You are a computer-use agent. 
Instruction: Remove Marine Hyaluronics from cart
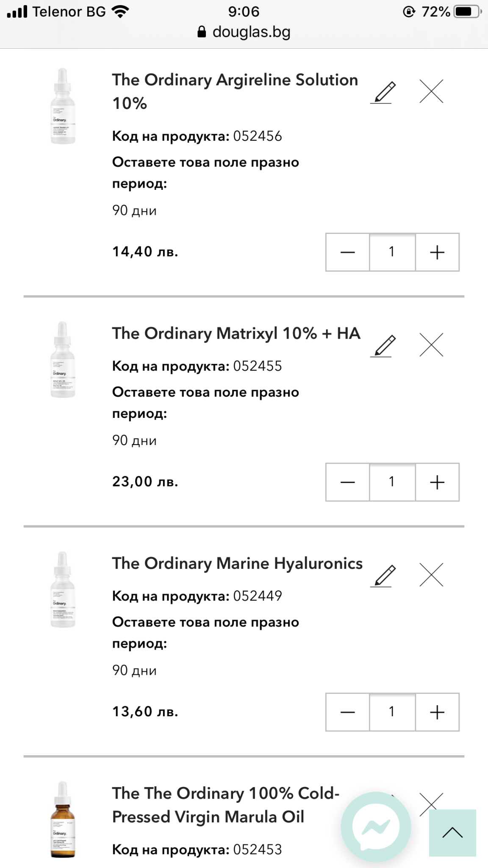click(431, 575)
